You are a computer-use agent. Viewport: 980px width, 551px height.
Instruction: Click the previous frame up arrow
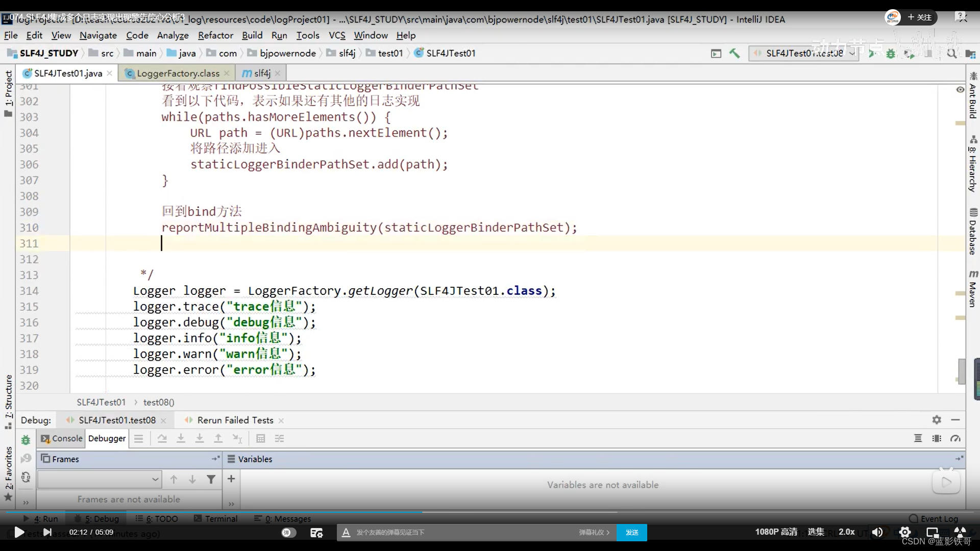coord(174,479)
